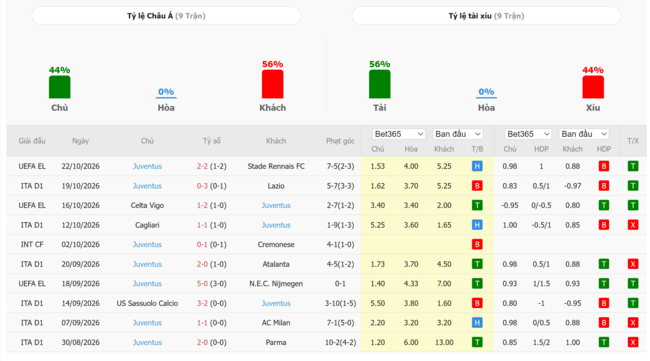This screenshot has height=361, width=650.
Task: Open Juventus link in AC Milan row
Action: 147,323
